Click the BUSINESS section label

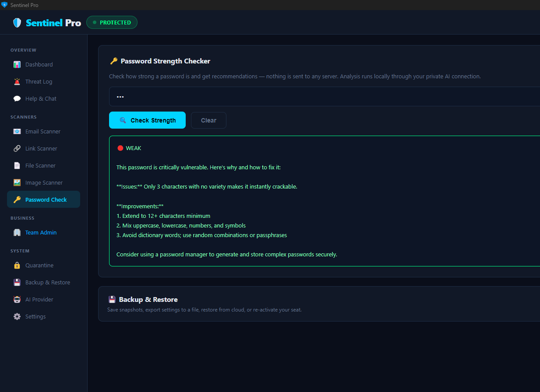pos(22,218)
